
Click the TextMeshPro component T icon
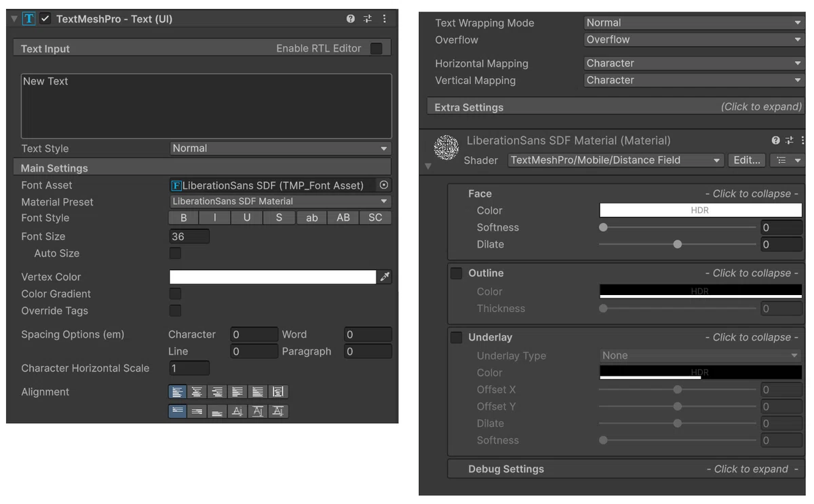(x=29, y=19)
